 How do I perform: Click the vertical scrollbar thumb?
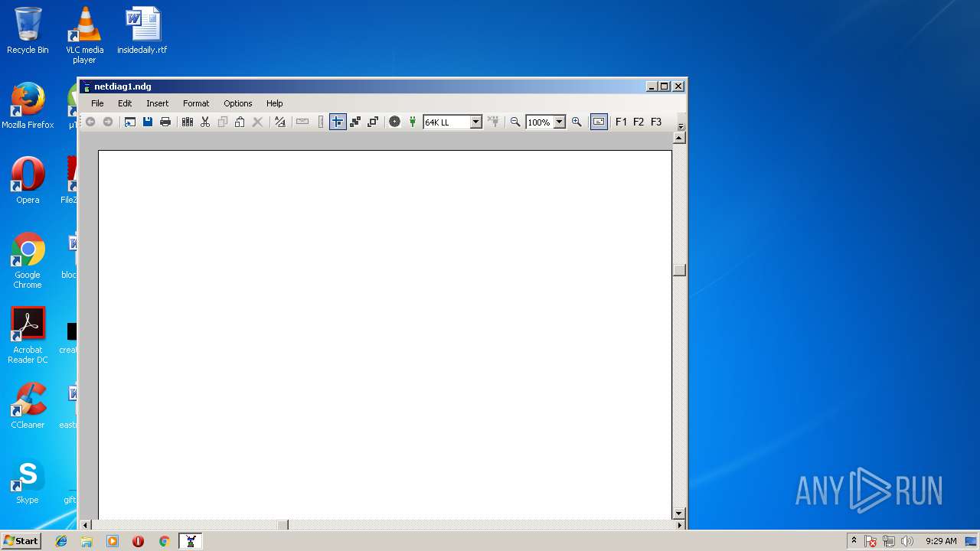(x=679, y=270)
